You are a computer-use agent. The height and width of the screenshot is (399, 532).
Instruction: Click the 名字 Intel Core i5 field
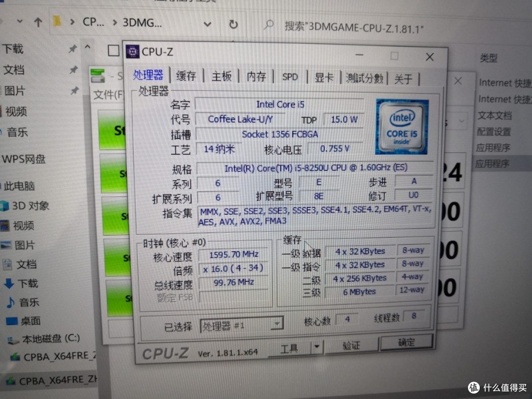click(x=280, y=104)
